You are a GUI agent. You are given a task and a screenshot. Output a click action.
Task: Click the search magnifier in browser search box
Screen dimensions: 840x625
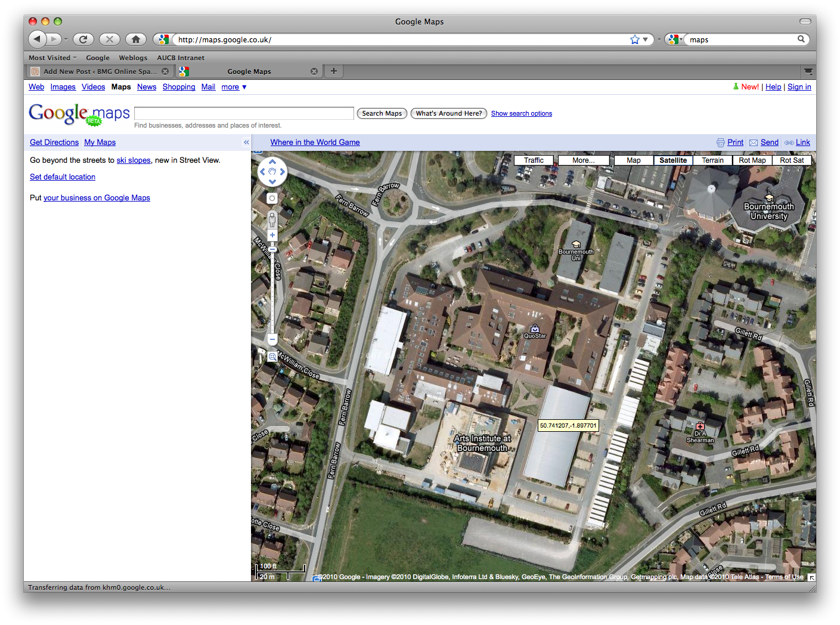[x=801, y=39]
